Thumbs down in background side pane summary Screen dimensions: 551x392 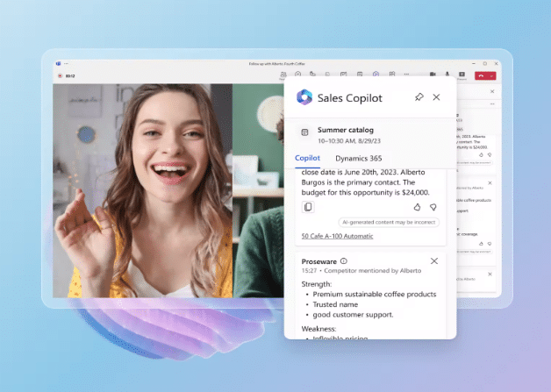click(x=490, y=155)
